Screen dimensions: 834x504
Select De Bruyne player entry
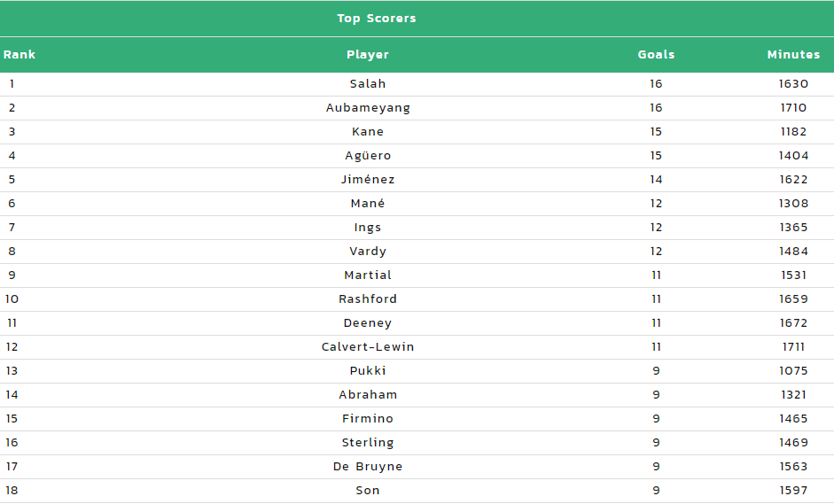[368, 467]
